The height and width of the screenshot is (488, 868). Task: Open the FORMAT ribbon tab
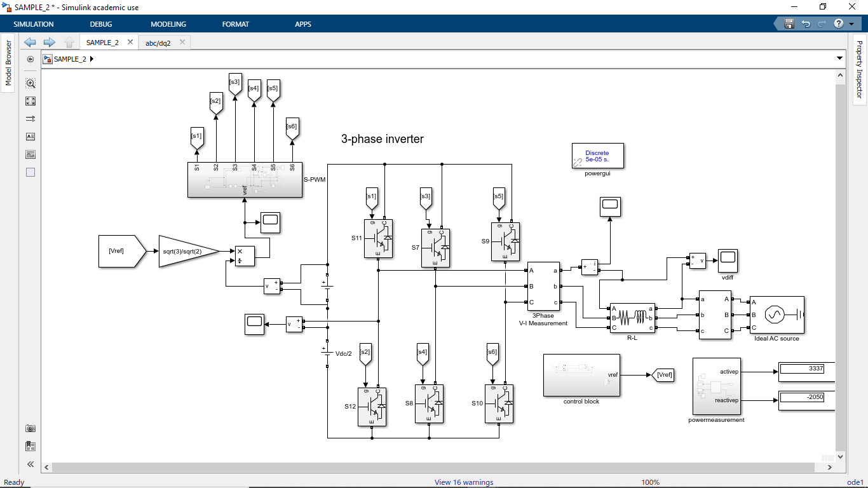pyautogui.click(x=236, y=24)
